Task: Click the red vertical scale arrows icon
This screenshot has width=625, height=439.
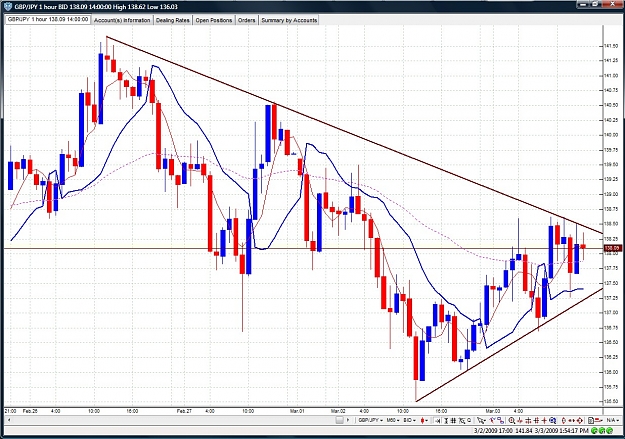Action: [564, 420]
